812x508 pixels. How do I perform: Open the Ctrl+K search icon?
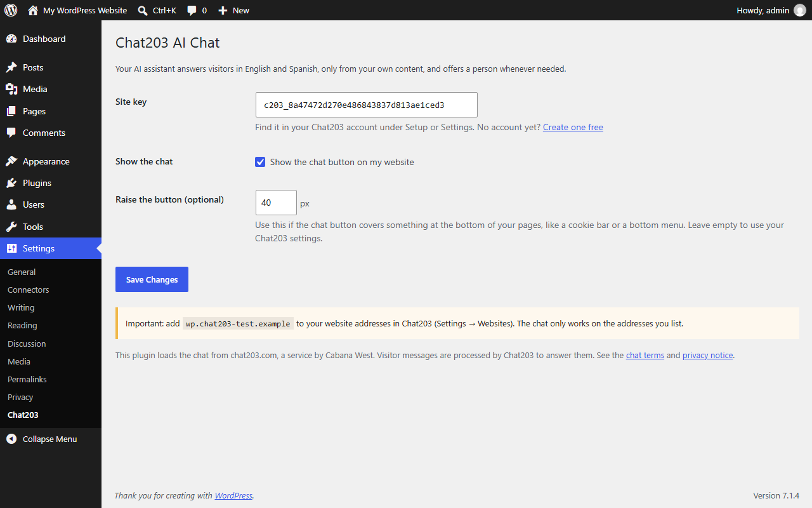click(143, 10)
